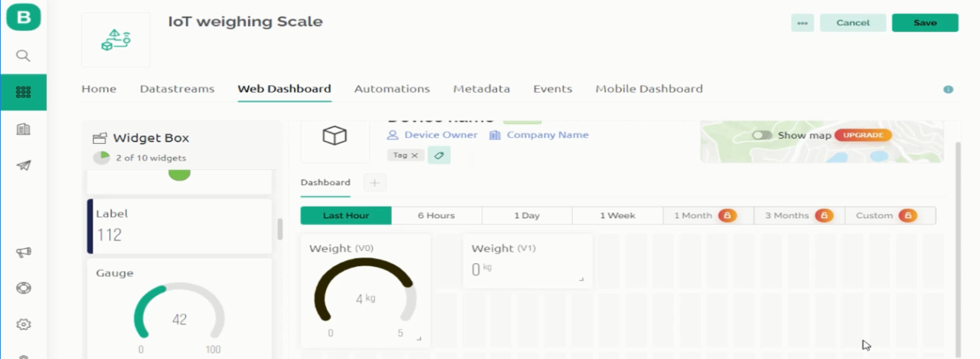Select the 1 Day time range
The width and height of the screenshot is (980, 359).
[x=527, y=216]
